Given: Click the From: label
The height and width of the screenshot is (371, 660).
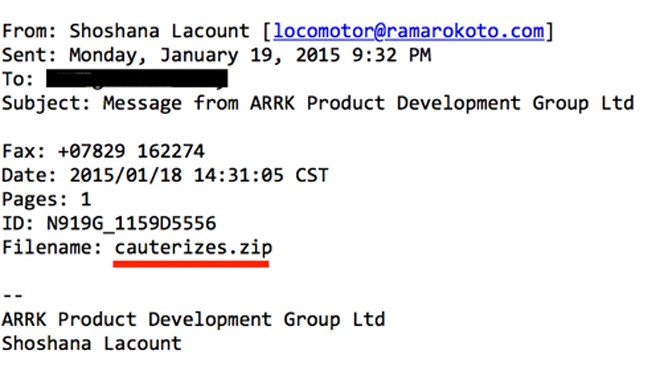Looking at the screenshot, I should click(x=29, y=31).
